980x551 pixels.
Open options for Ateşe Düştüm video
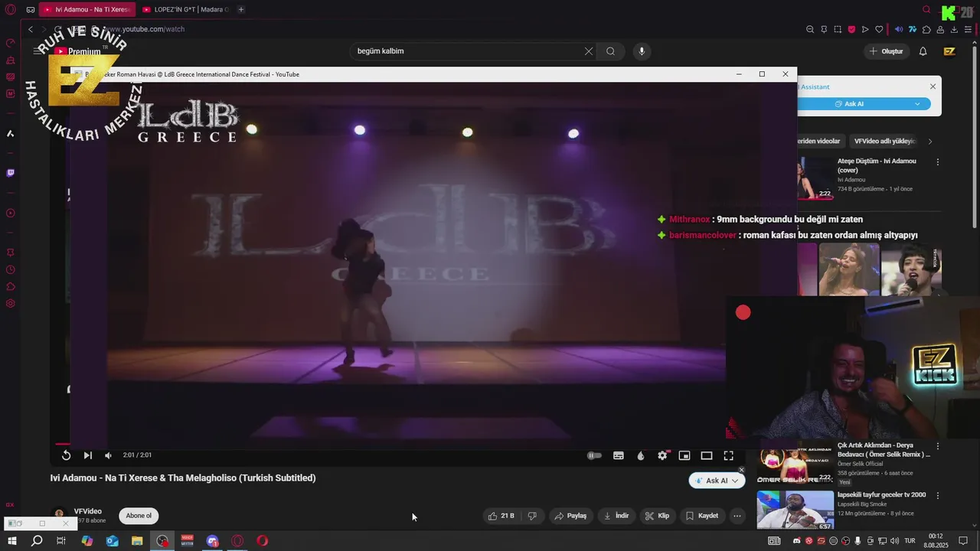pyautogui.click(x=938, y=162)
